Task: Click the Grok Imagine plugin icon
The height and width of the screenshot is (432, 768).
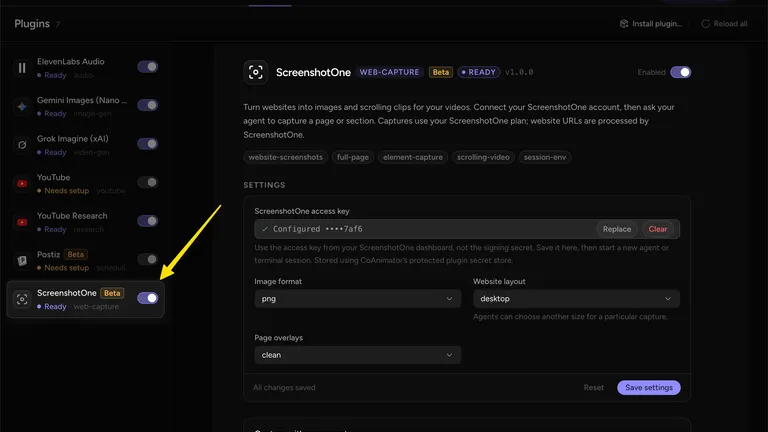Action: (22, 145)
